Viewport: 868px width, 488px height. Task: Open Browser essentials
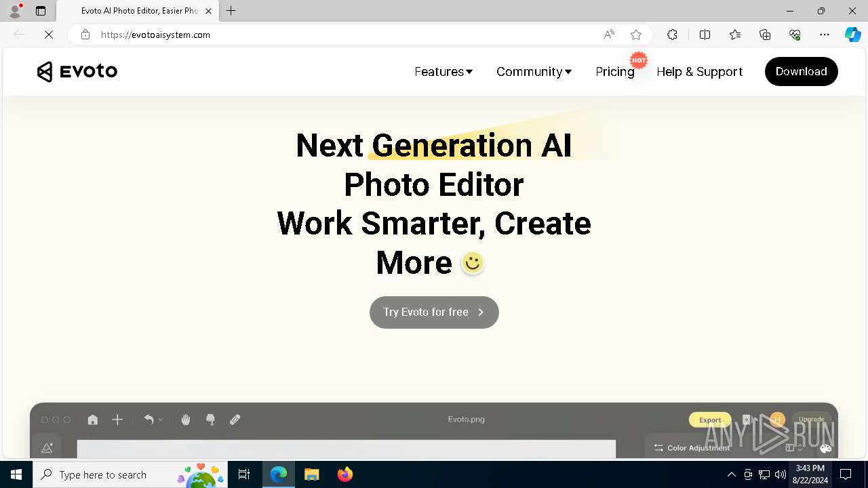tap(795, 35)
